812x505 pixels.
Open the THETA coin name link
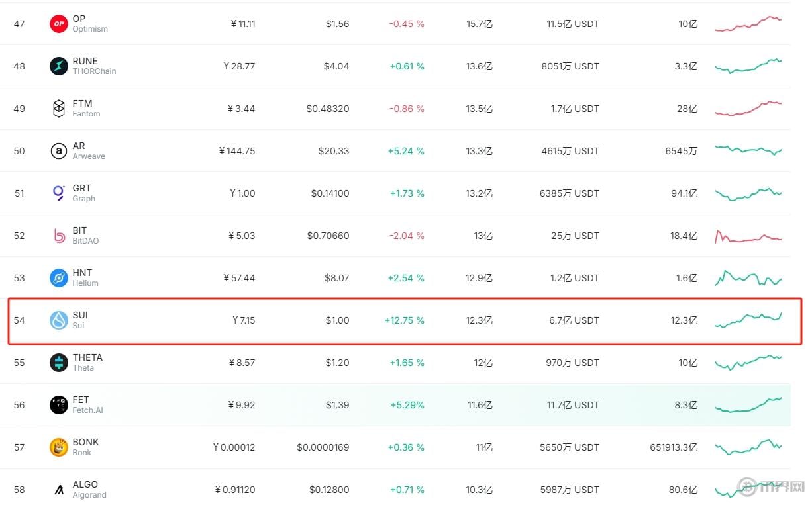pyautogui.click(x=87, y=357)
